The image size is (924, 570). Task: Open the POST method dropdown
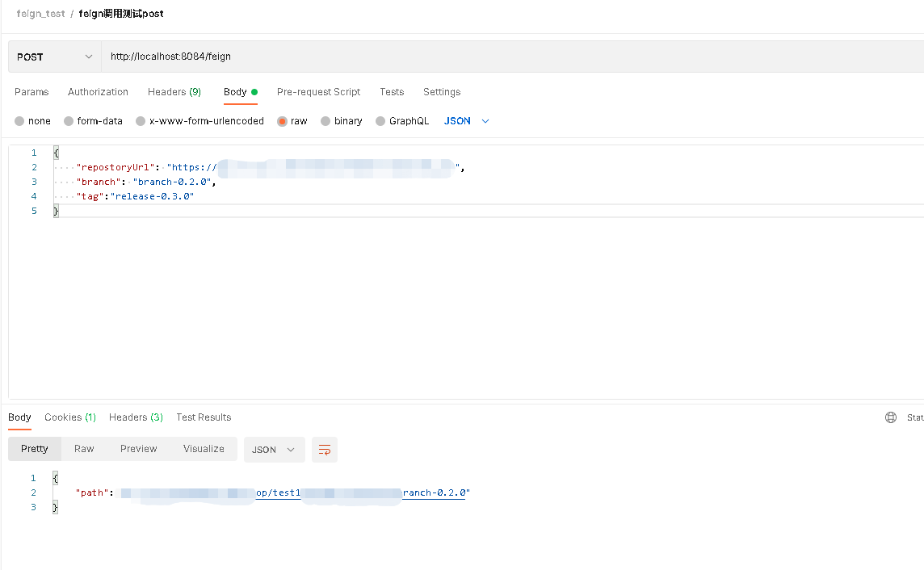(x=52, y=57)
